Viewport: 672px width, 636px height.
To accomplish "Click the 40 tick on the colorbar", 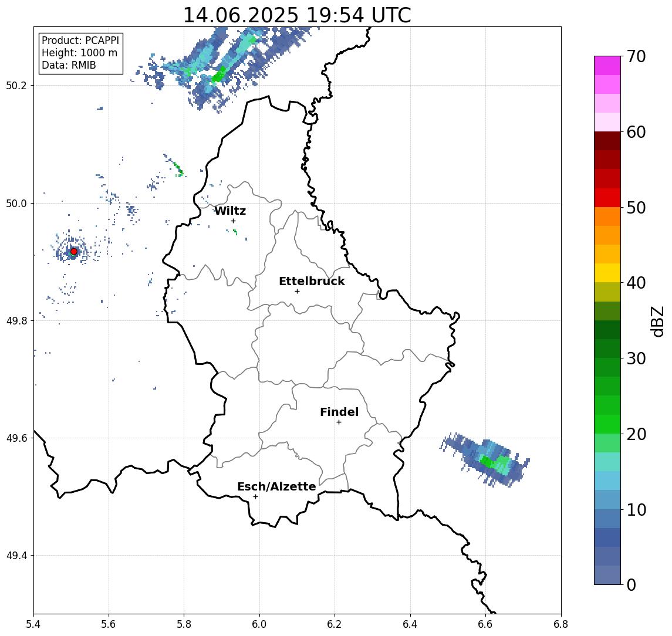I will (636, 283).
